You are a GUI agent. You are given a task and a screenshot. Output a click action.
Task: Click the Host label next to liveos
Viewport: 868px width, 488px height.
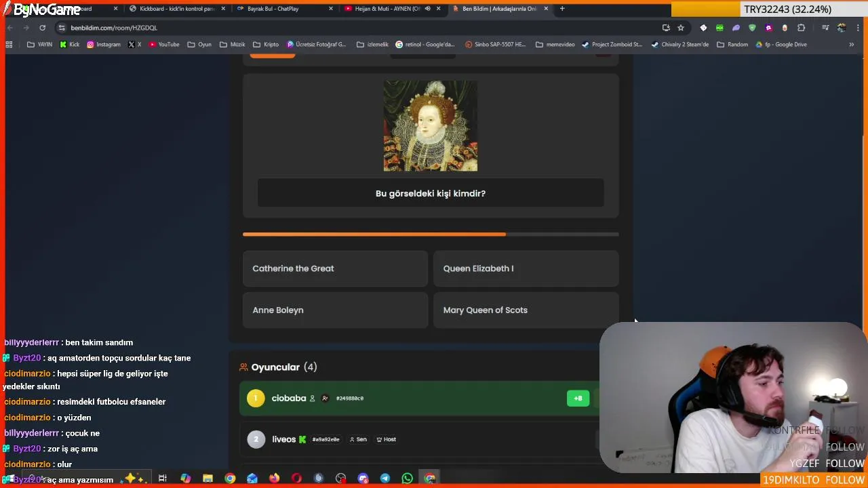tap(386, 439)
